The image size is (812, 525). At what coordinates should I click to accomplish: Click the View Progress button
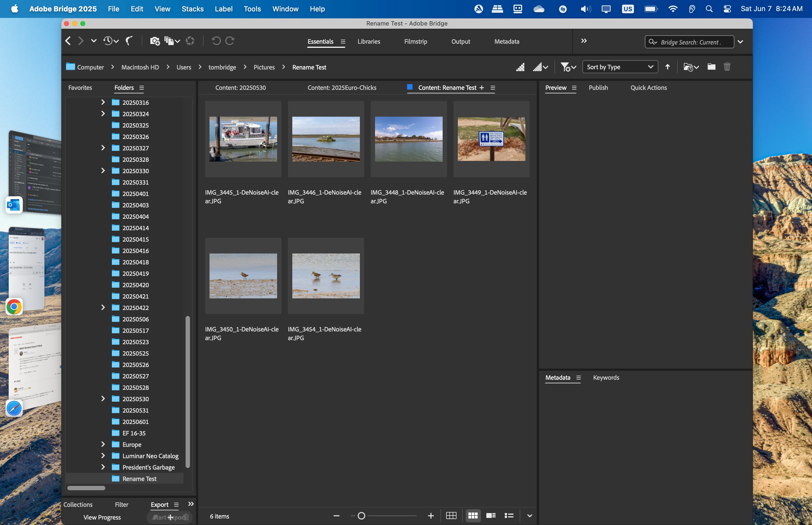[102, 517]
